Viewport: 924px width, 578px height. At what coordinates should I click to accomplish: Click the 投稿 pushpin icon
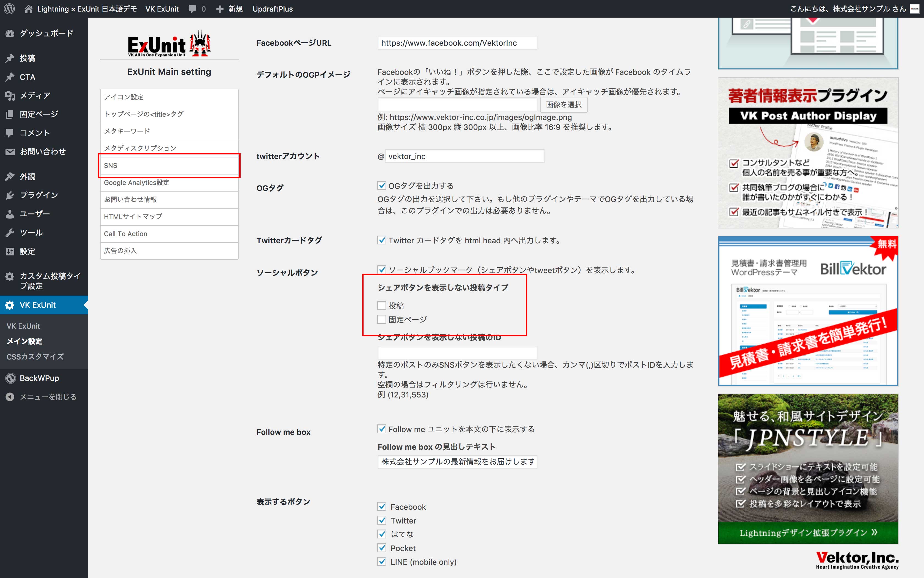[x=10, y=58]
